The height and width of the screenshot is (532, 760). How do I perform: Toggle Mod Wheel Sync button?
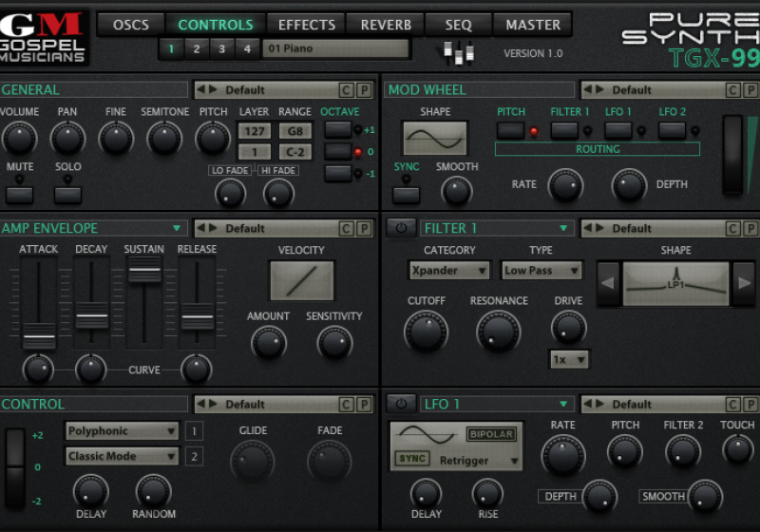click(x=407, y=194)
